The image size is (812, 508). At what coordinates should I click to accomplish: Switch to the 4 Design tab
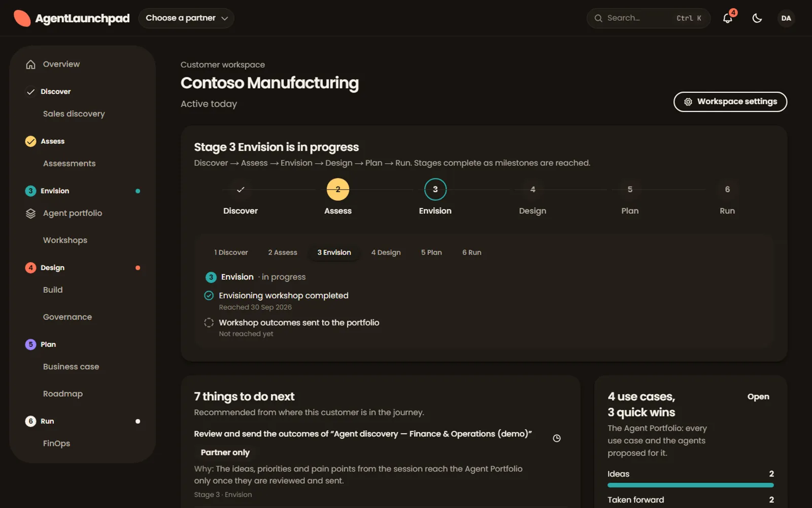click(386, 252)
